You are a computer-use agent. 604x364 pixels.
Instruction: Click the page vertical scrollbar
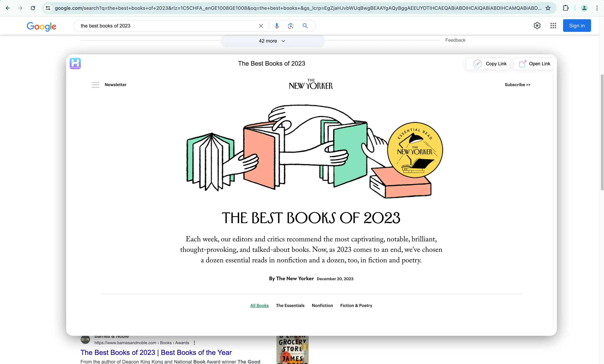click(x=602, y=132)
